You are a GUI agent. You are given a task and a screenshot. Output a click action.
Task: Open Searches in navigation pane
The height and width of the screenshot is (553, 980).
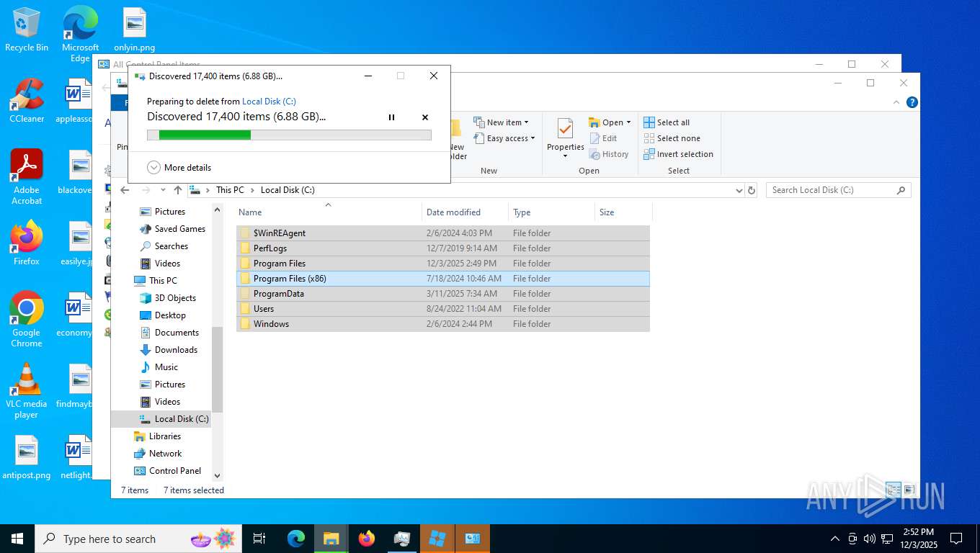click(x=164, y=246)
